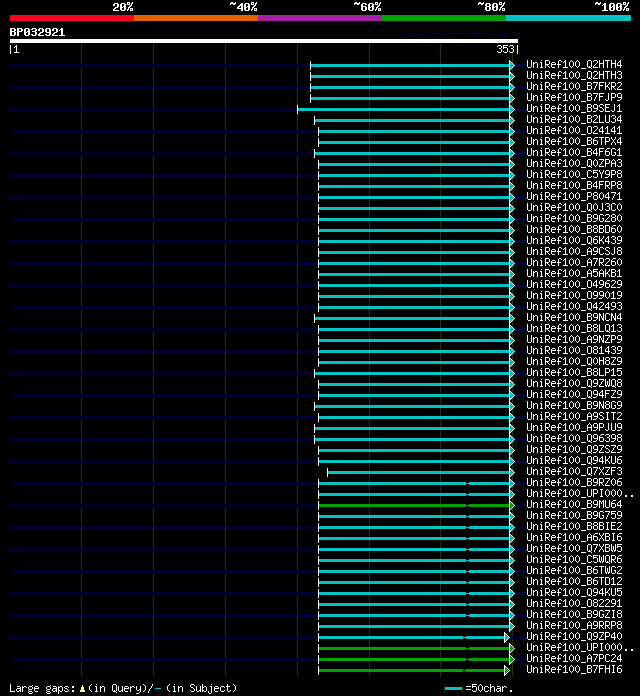Open entry UniRef100_A9SIT2
The width and height of the screenshot is (640, 696).
tap(574, 417)
